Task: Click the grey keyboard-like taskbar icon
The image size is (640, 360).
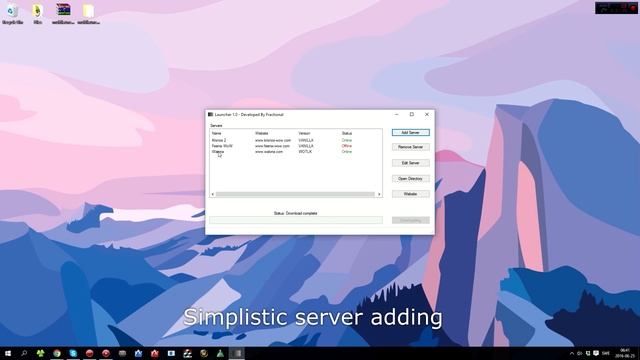Action: pyautogui.click(x=122, y=353)
